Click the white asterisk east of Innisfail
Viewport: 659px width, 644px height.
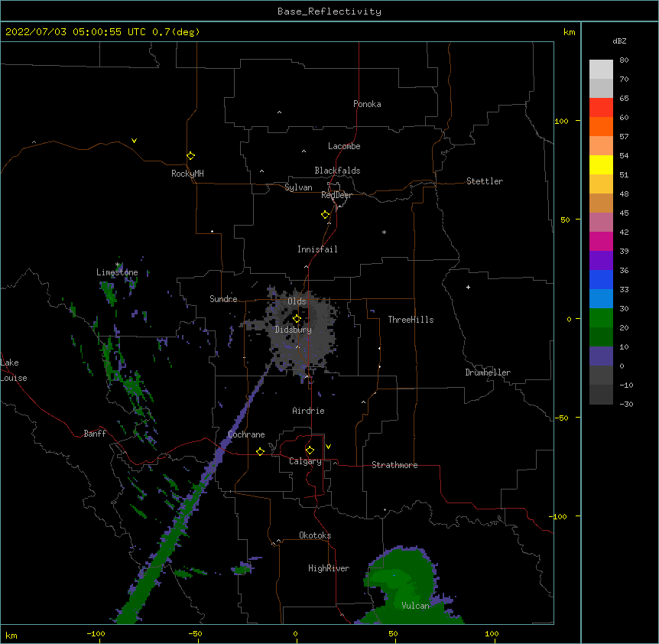click(x=384, y=232)
